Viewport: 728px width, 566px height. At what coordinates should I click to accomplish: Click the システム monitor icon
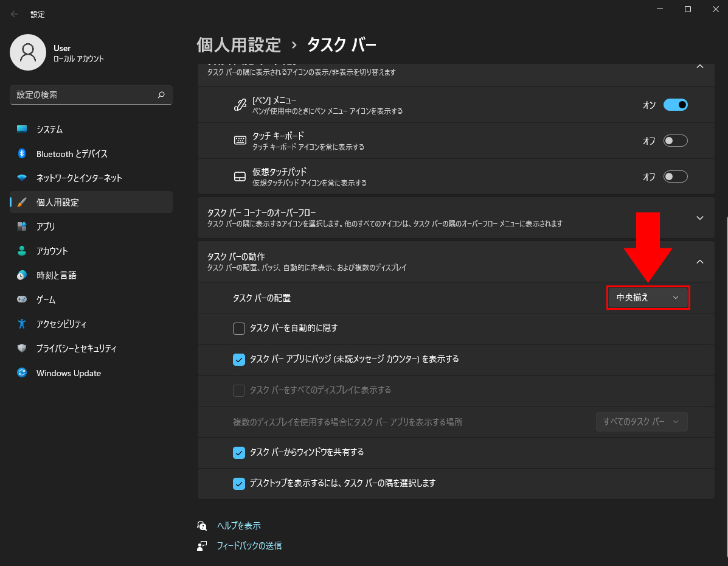22,129
